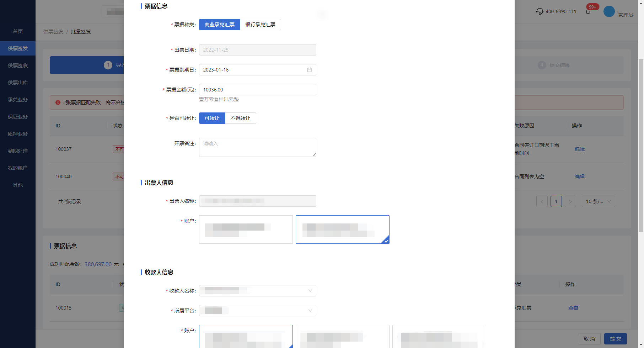Select 商业承兑汇票 bill type
The image size is (644, 348).
(219, 25)
